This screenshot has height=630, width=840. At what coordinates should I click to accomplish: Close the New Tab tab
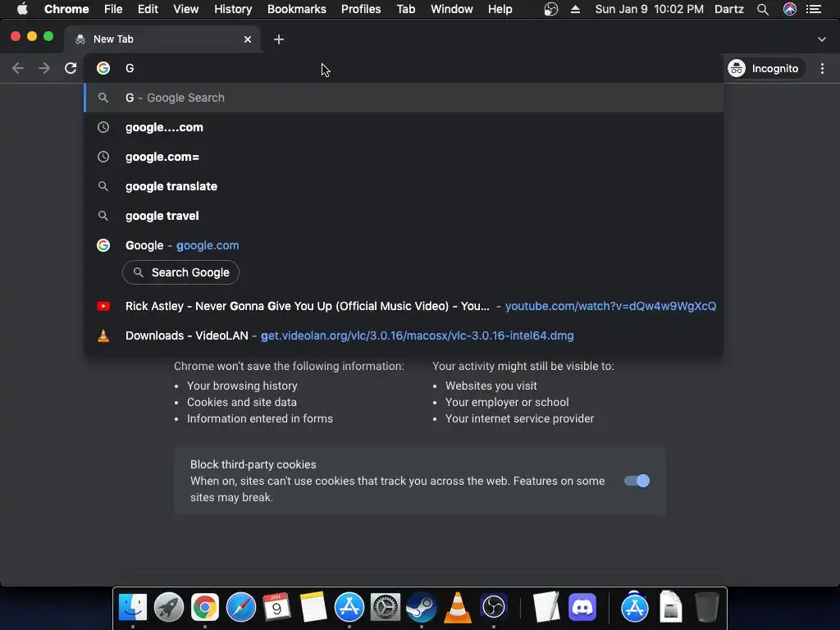pos(248,39)
